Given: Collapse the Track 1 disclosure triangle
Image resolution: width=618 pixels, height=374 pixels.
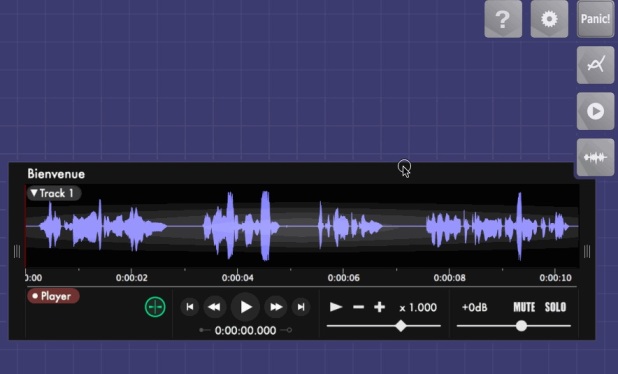Looking at the screenshot, I should pyautogui.click(x=34, y=193).
